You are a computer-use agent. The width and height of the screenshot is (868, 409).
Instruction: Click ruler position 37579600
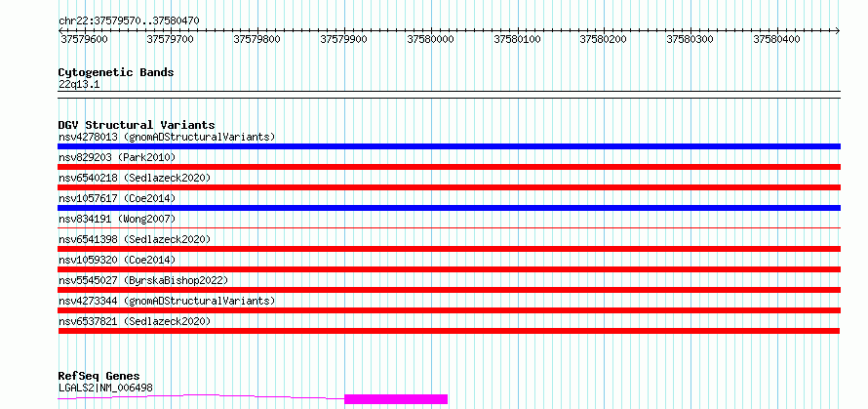pos(84,39)
